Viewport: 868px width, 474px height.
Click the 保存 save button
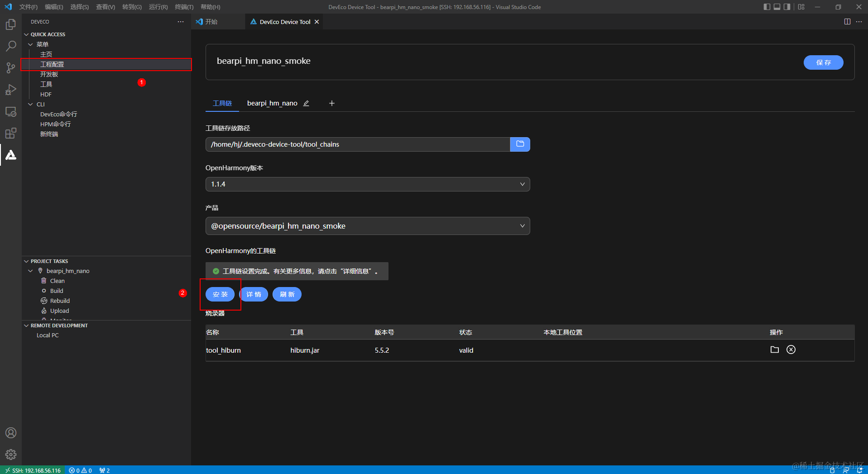823,62
